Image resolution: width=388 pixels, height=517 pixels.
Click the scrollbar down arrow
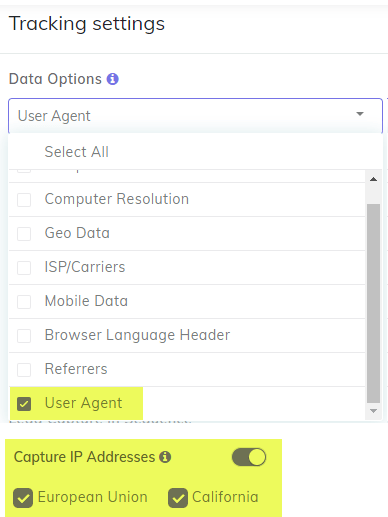(373, 411)
